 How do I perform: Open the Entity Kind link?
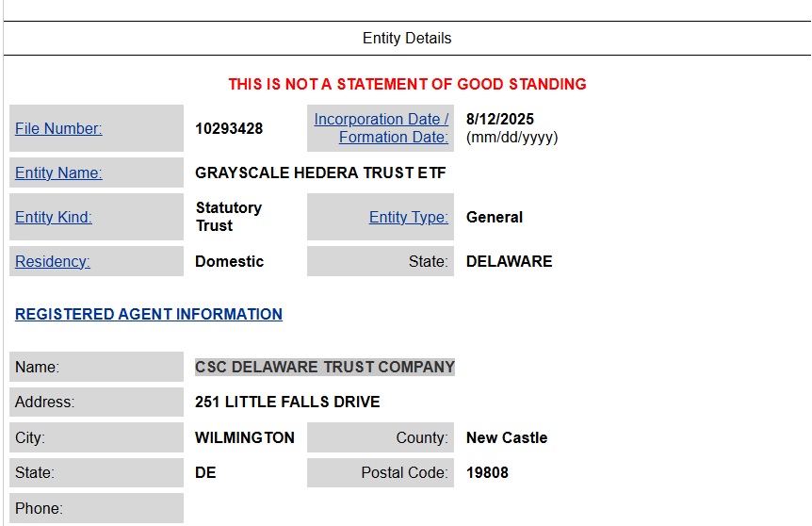[x=54, y=217]
